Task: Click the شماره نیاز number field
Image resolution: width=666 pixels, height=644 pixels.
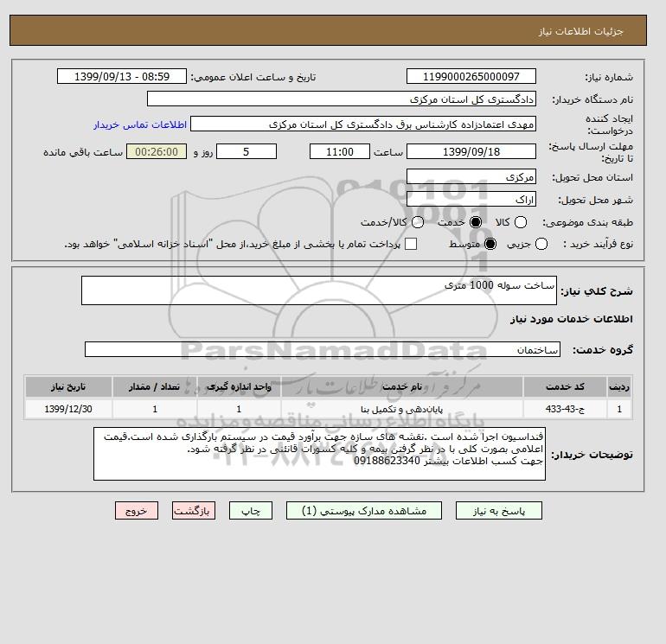Action: [471, 76]
